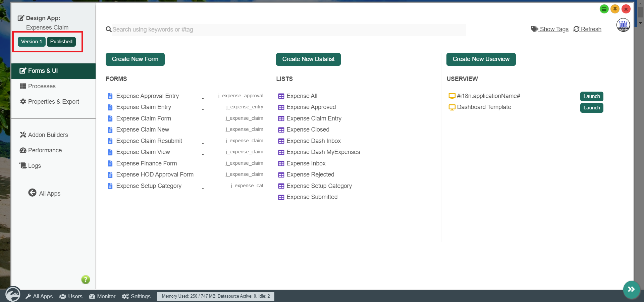This screenshot has width=644, height=302.
Task: Switch to the Processes section
Action: point(42,86)
